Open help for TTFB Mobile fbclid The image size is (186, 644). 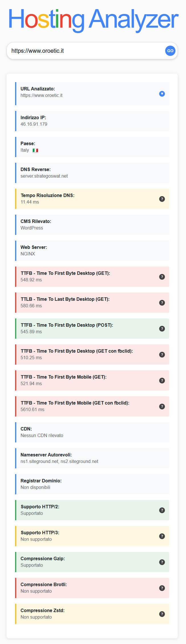tap(162, 407)
